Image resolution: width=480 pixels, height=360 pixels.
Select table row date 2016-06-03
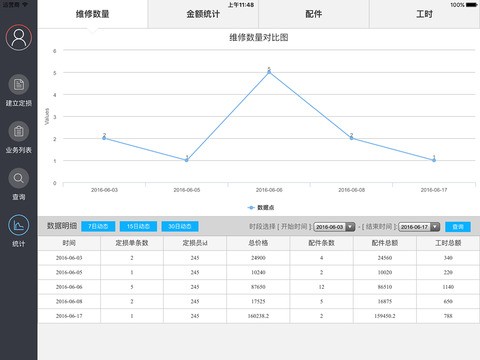tap(69, 258)
